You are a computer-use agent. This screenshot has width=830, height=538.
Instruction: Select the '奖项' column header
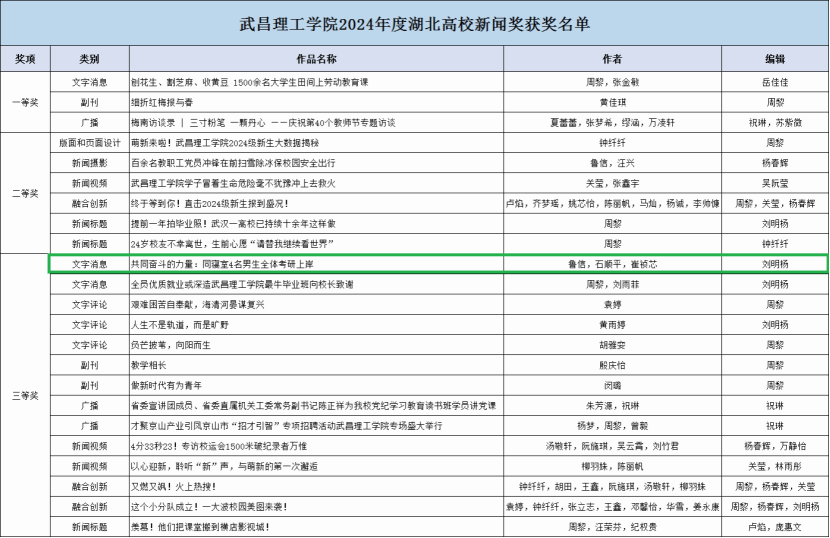coord(25,59)
